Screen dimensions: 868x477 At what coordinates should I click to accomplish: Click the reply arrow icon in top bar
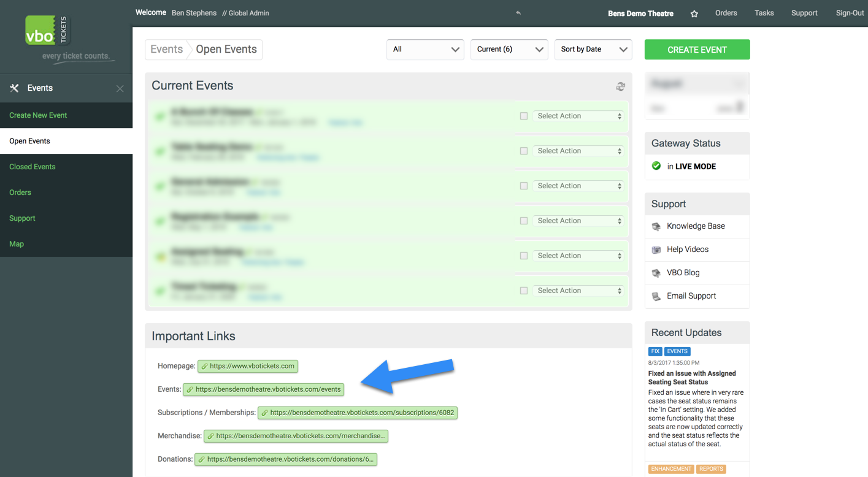(518, 13)
